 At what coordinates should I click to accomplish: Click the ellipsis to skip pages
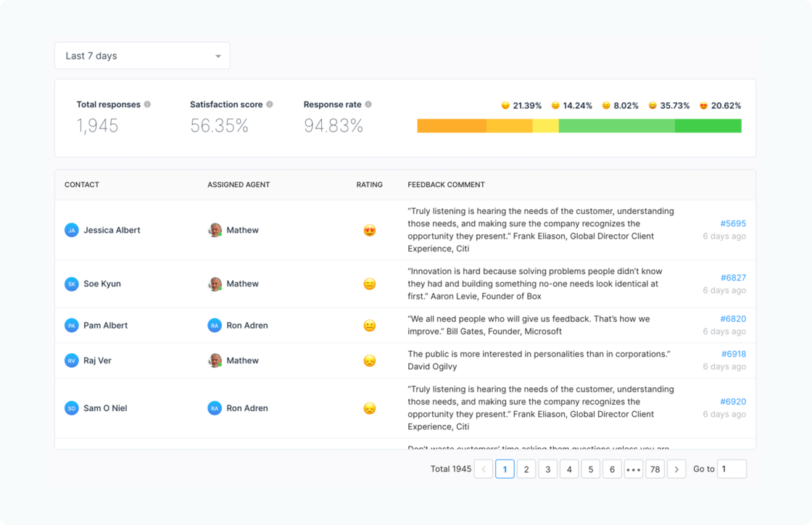(x=634, y=469)
